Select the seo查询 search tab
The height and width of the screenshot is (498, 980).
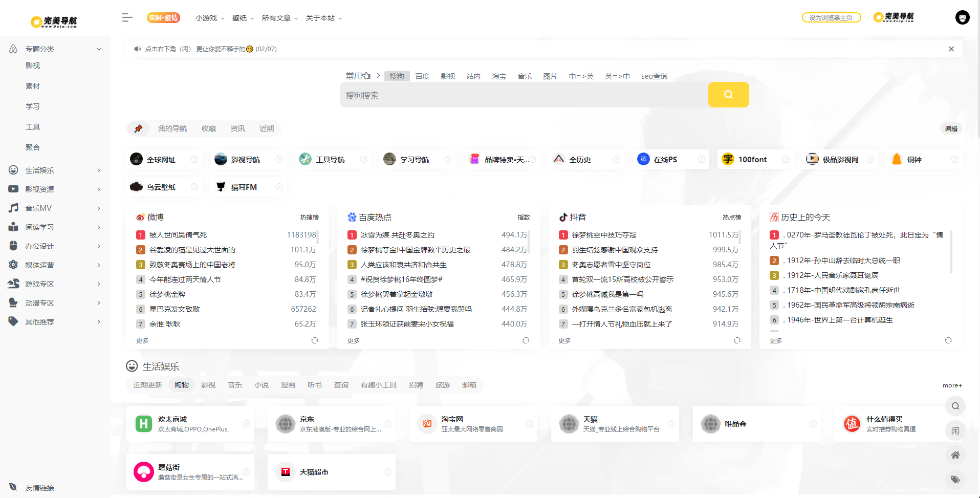[x=654, y=76]
